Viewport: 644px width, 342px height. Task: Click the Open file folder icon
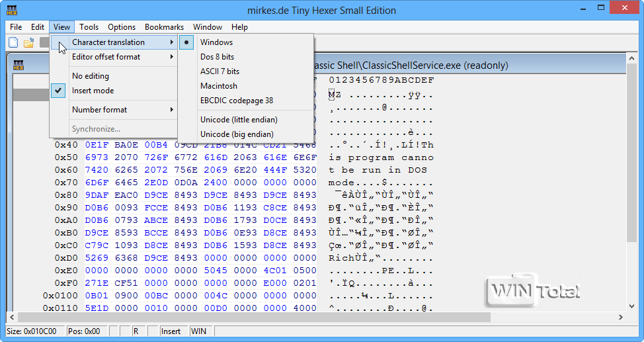(x=29, y=43)
